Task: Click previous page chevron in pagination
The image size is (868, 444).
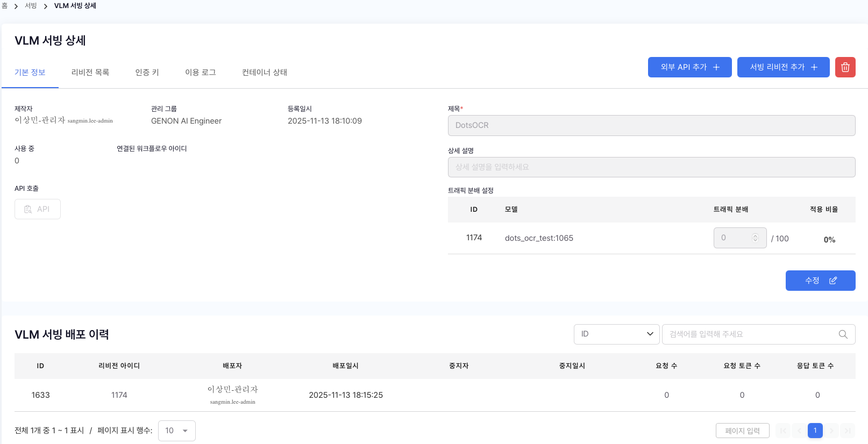Action: tap(799, 431)
